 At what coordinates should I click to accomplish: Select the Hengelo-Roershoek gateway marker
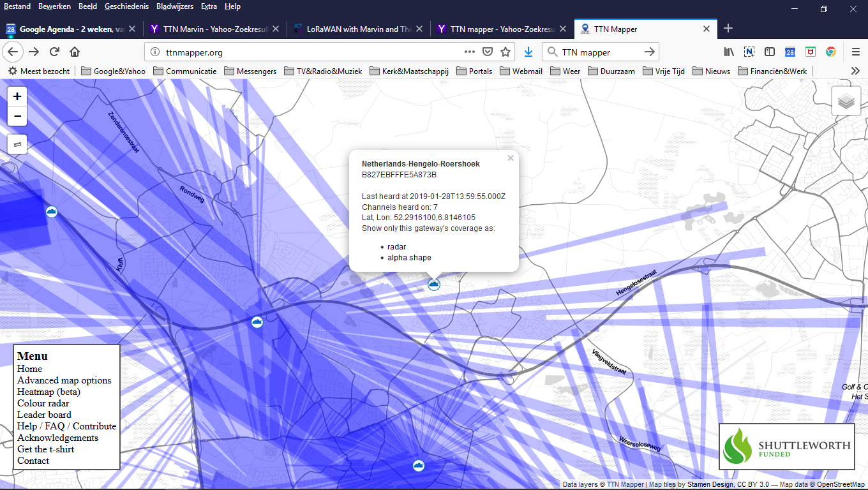(434, 284)
